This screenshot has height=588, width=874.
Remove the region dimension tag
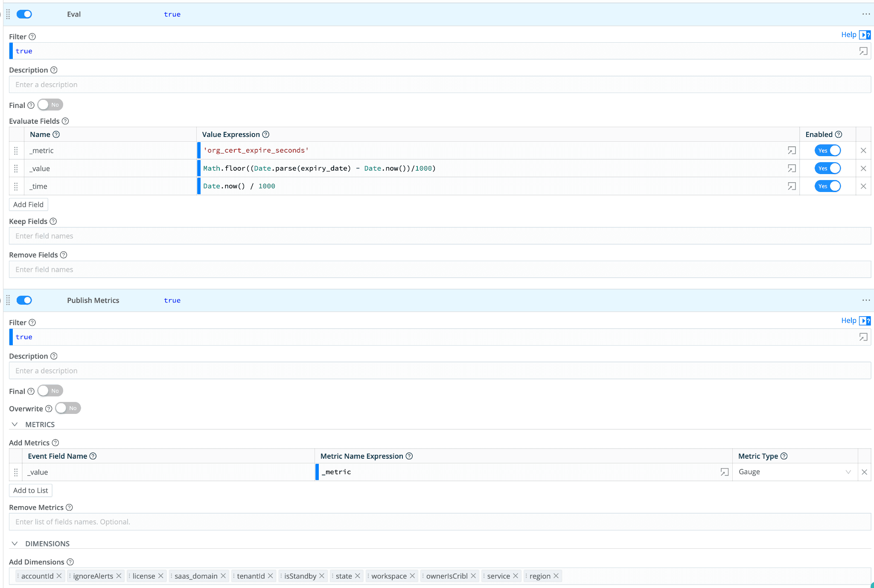pos(556,576)
